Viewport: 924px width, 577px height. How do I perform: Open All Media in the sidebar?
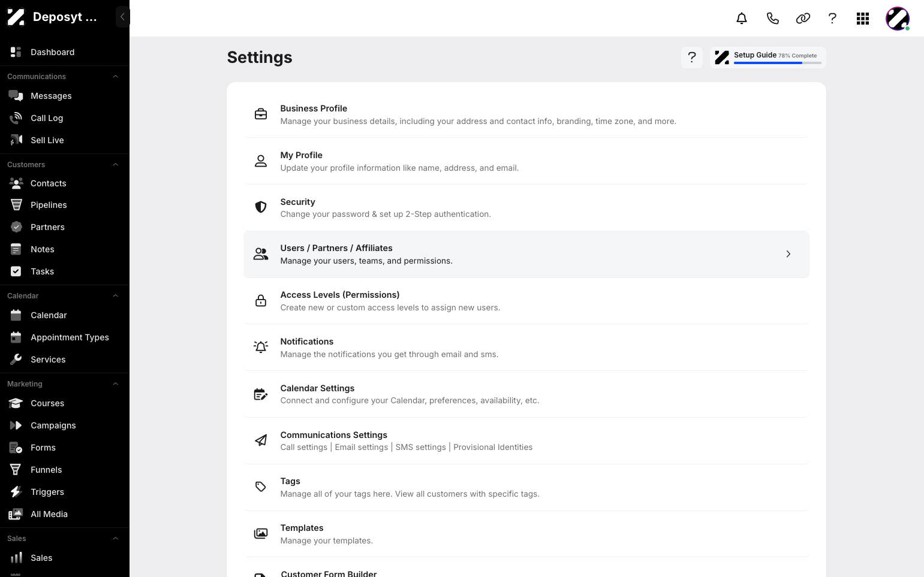65,514
